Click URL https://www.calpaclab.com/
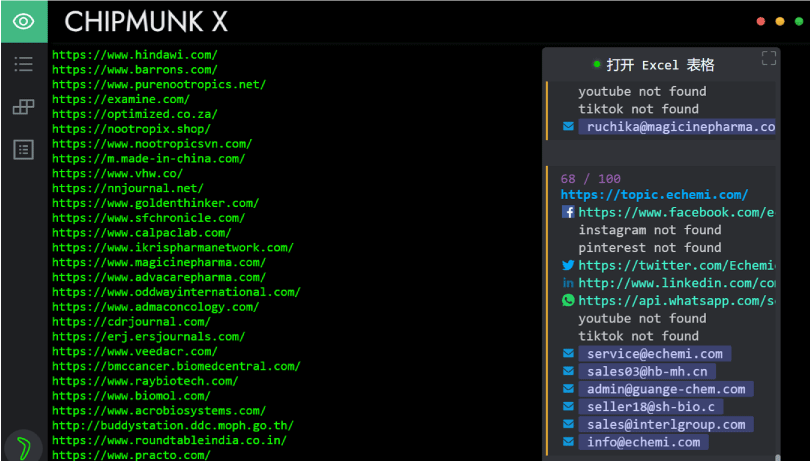Viewport: 810px width, 461px height. pos(142,233)
